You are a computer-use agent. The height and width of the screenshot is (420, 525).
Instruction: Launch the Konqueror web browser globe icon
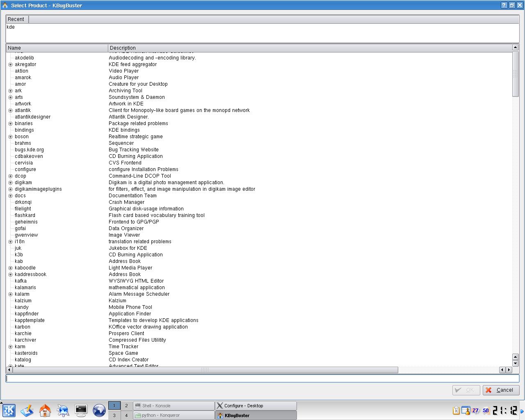tap(99, 410)
